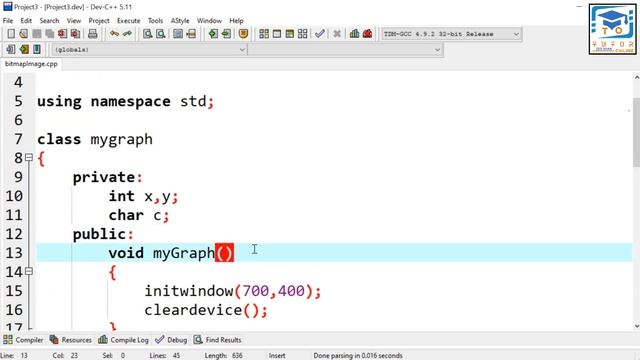Stop execution with the grey X icon
Viewport: 640px width, 360px height.
(337, 34)
